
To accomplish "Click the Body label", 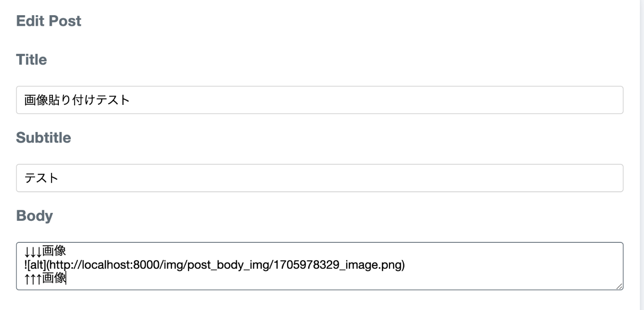I will (x=34, y=216).
